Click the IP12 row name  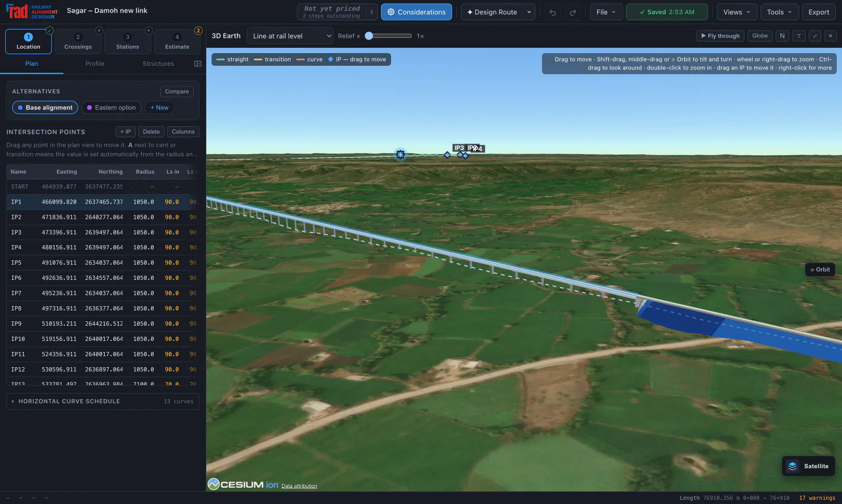[18, 369]
